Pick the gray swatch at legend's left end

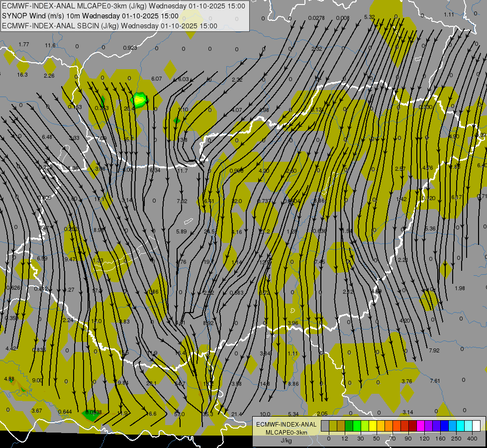click(325, 426)
